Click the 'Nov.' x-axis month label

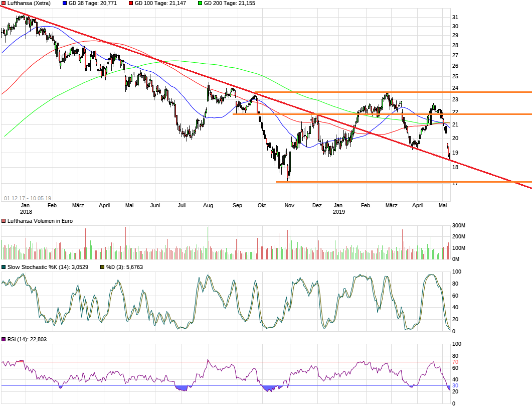[290, 205]
